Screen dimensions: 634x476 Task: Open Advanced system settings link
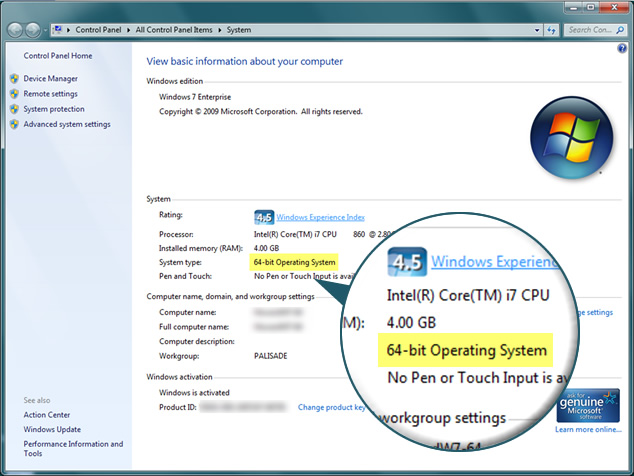pyautogui.click(x=67, y=124)
